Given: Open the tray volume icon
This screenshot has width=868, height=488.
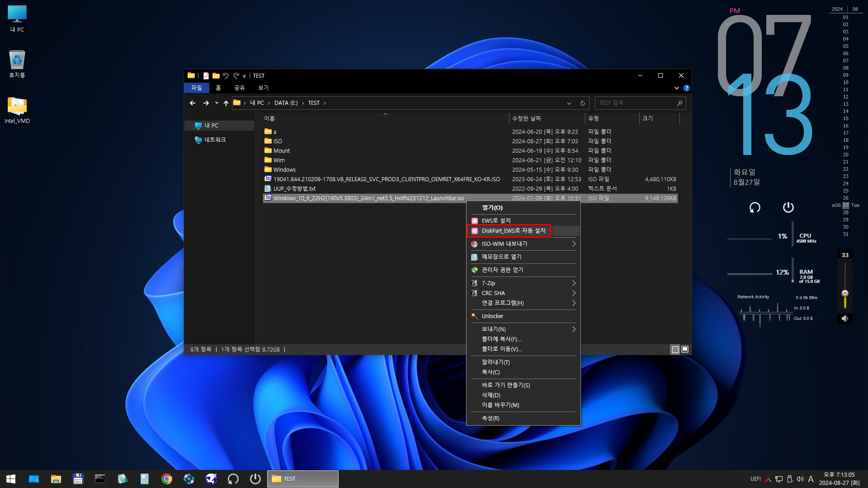Looking at the screenshot, I should pyautogui.click(x=800, y=479).
